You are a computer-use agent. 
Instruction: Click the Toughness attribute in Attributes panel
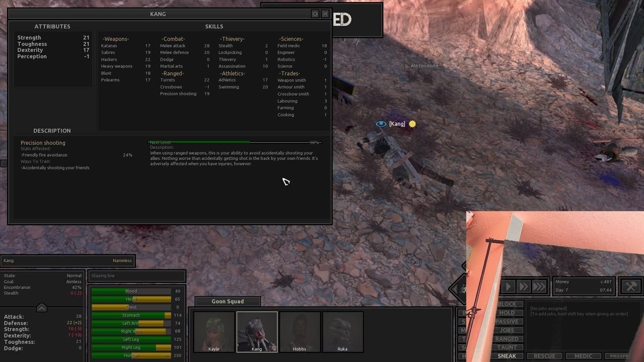coord(53,44)
